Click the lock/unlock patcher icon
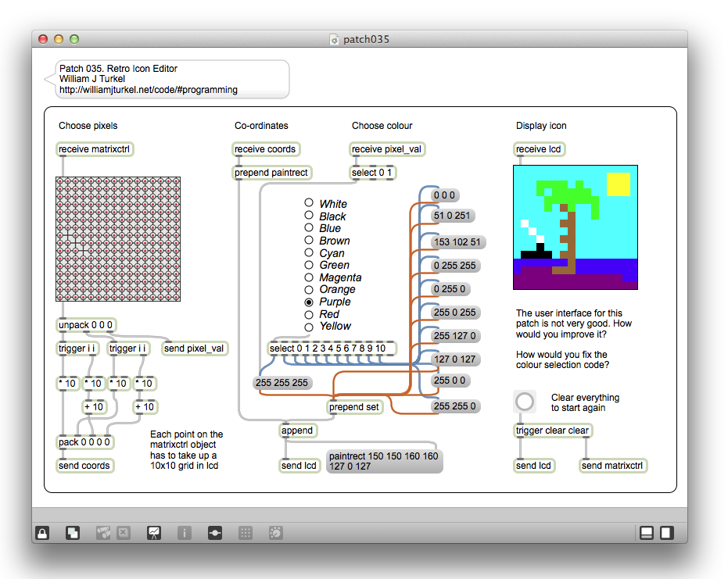728x579 pixels. (x=43, y=533)
